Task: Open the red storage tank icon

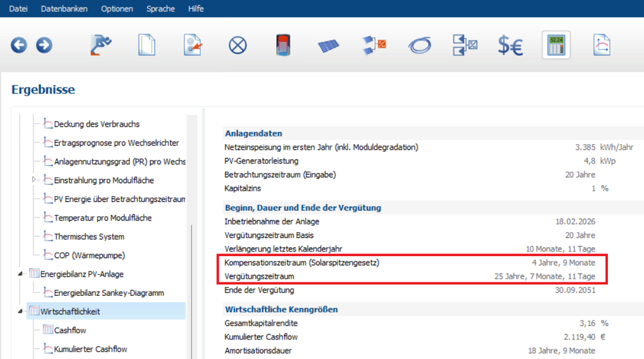Action: pos(283,45)
